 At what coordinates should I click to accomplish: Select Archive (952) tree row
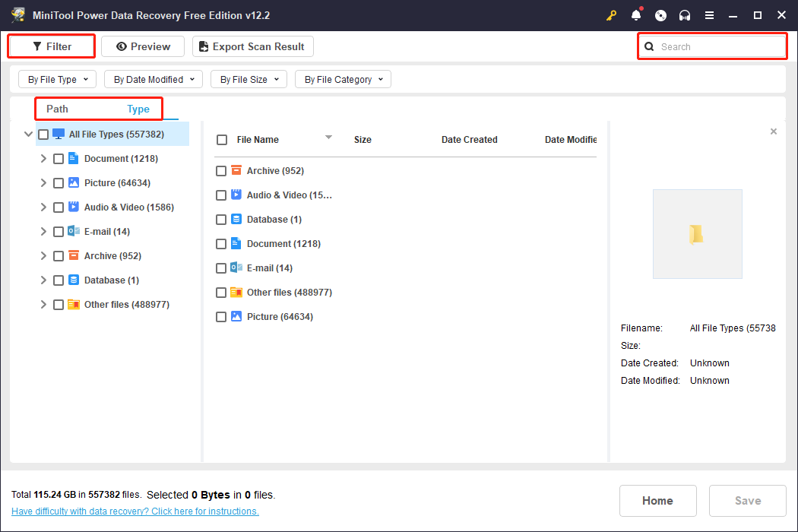pos(113,256)
